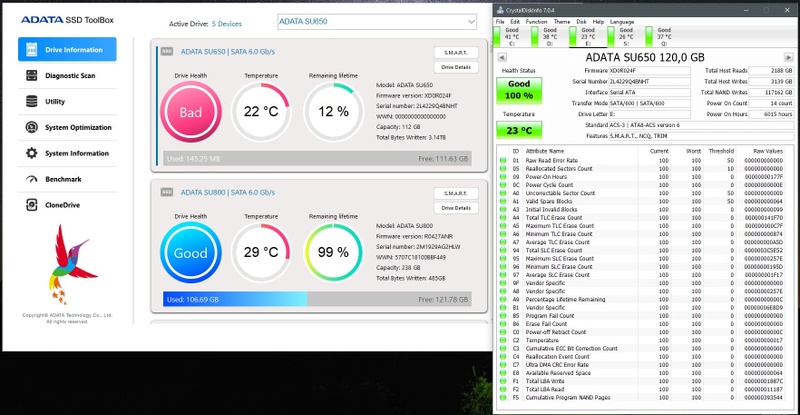Go to previous disk arrow in CrystalDiskInfo

(x=502, y=58)
